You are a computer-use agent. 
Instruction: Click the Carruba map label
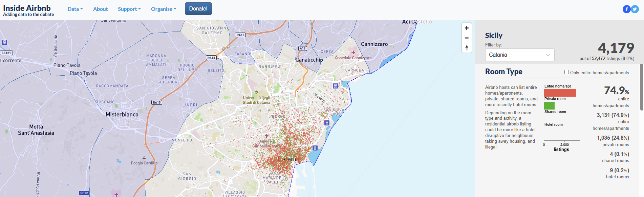coord(355,70)
